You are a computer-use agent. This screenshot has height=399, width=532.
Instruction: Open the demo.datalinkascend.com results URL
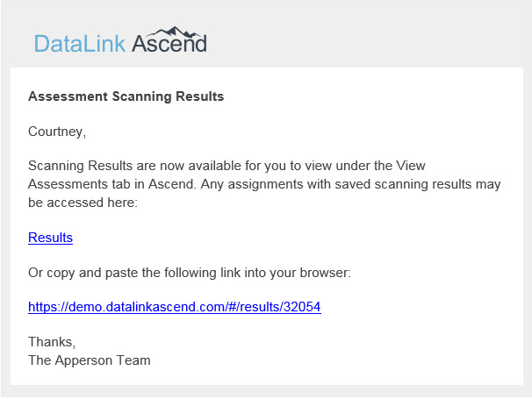coord(175,308)
